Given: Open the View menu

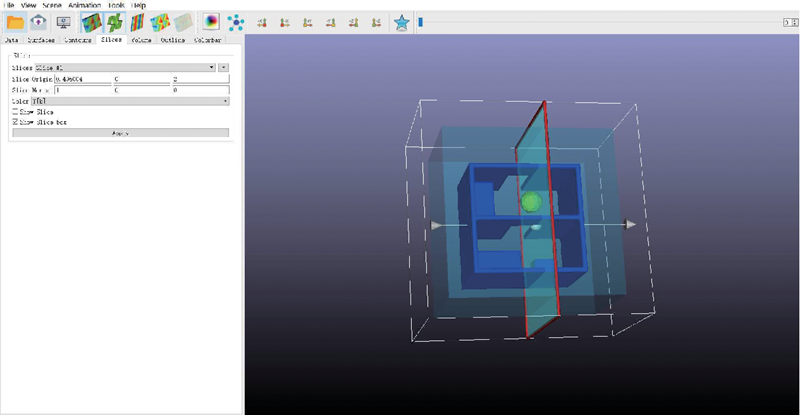Looking at the screenshot, I should pos(28,5).
